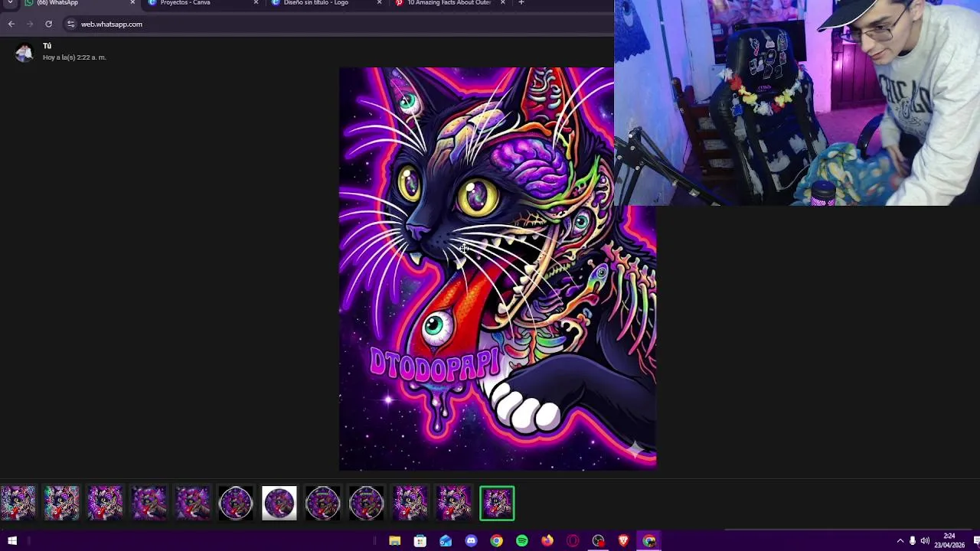980x551 pixels.
Task: Click the sender profile picture next to Tú
Action: click(24, 52)
